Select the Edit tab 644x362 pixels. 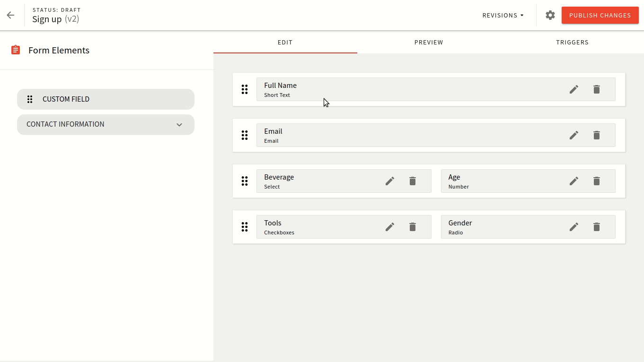[x=285, y=42]
